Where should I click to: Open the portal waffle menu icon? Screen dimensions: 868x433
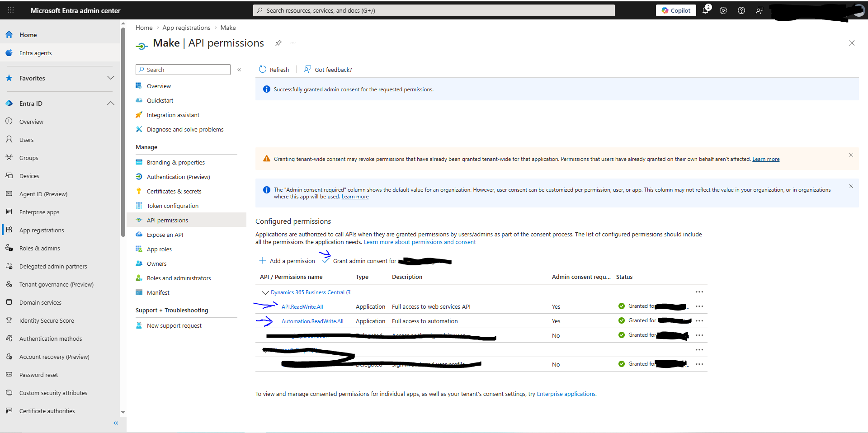click(11, 10)
